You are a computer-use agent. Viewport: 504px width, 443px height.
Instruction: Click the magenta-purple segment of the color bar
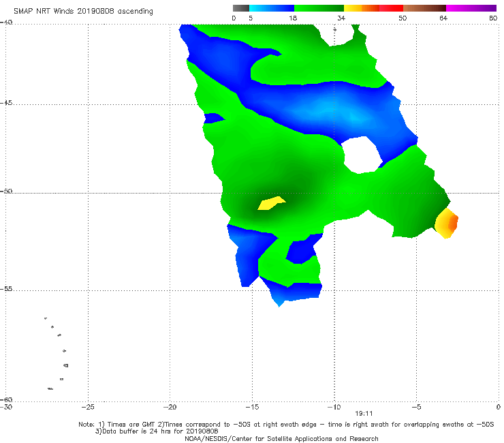pos(471,8)
